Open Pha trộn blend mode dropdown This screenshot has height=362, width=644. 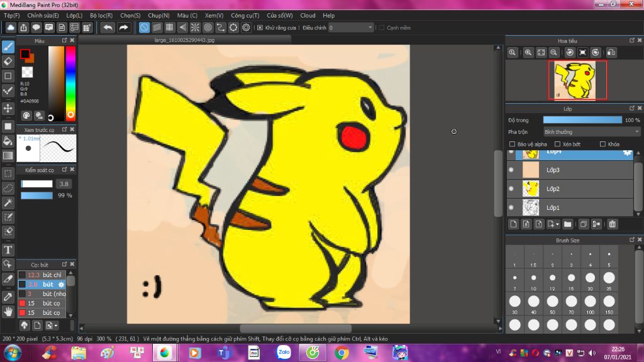(591, 132)
